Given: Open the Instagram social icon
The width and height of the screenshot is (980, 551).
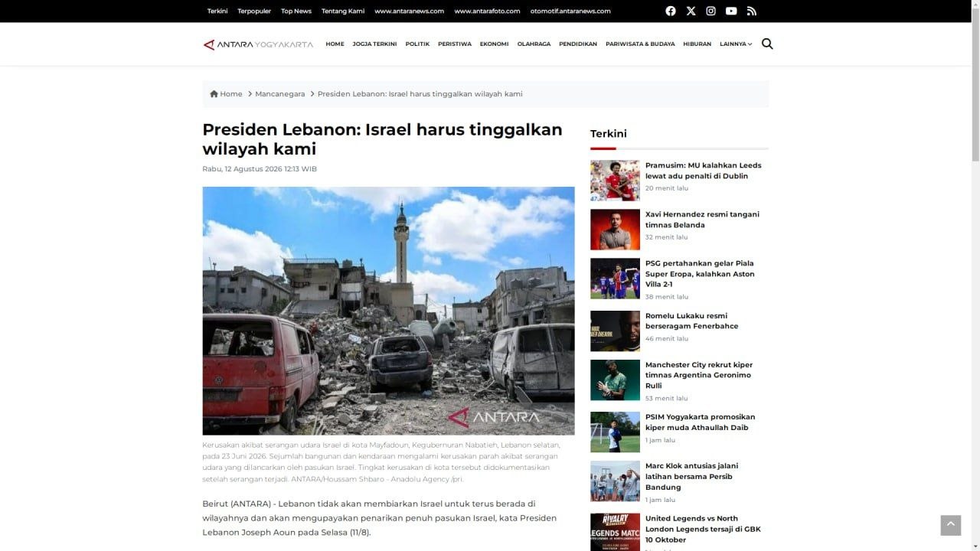Looking at the screenshot, I should pyautogui.click(x=710, y=11).
